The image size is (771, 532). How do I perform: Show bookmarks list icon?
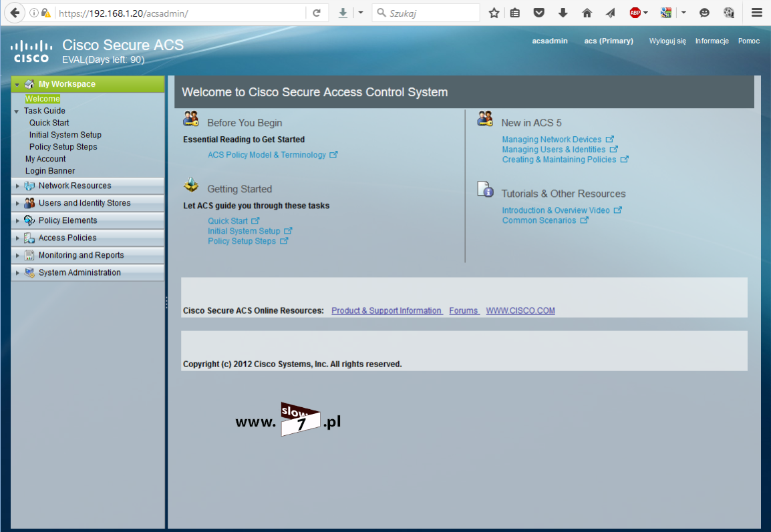point(515,13)
